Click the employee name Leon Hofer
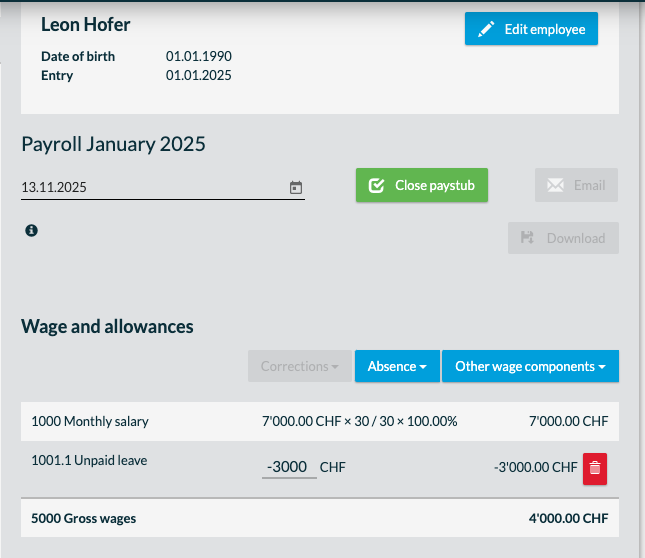The height and width of the screenshot is (558, 645). pyautogui.click(x=86, y=25)
